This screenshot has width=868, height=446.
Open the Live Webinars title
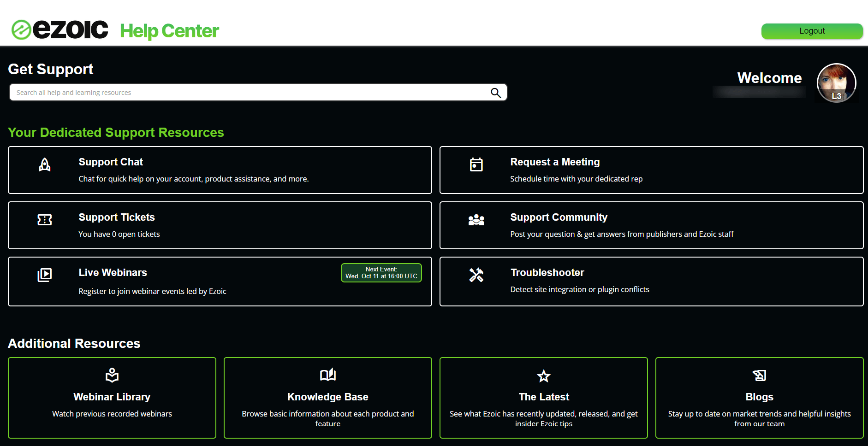click(x=113, y=273)
